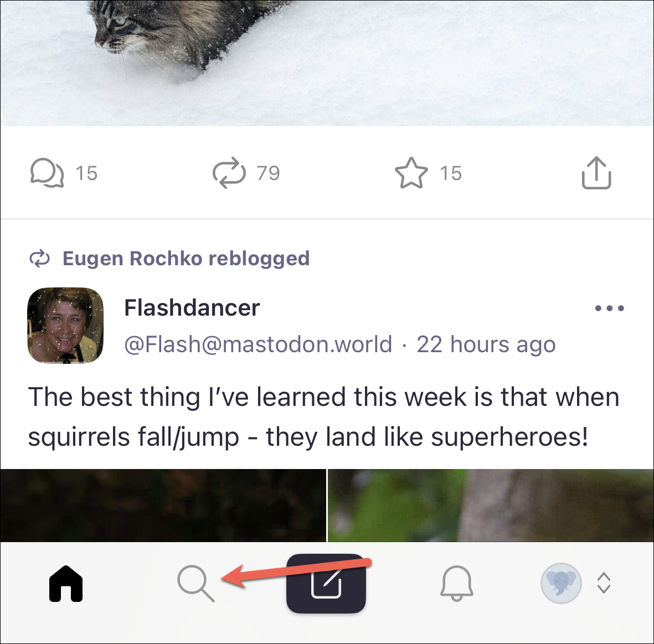This screenshot has width=654, height=644.
Task: Open Flashdancer display name link
Action: point(192,308)
